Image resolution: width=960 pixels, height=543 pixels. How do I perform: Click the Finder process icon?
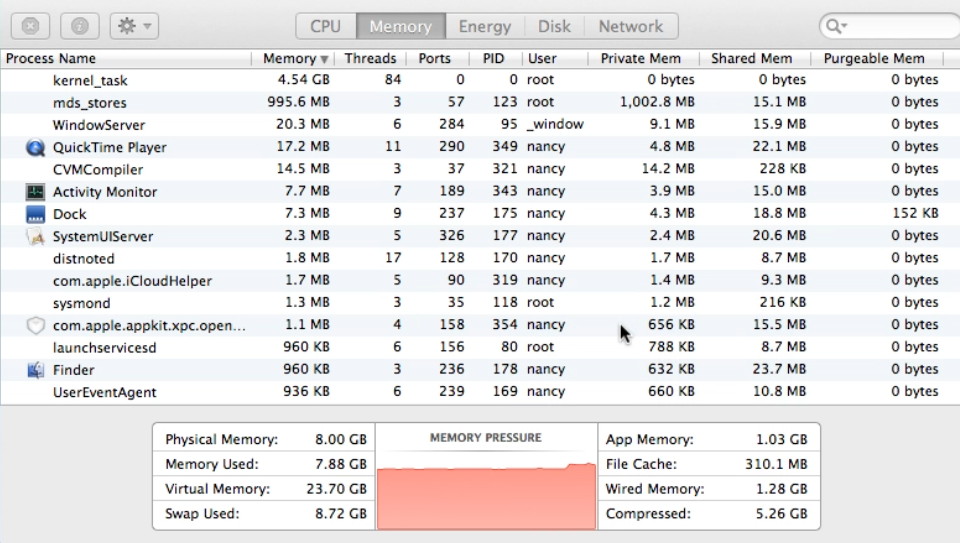click(36, 370)
